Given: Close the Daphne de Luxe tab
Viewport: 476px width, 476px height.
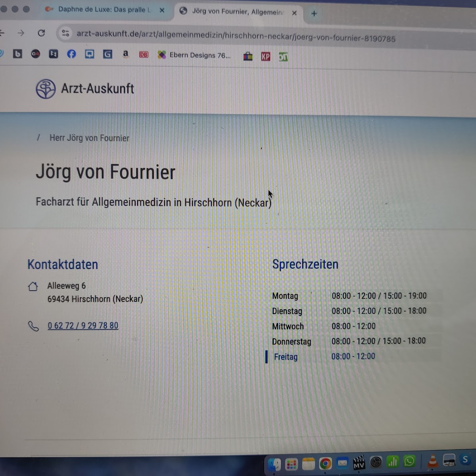Looking at the screenshot, I should click(x=162, y=10).
